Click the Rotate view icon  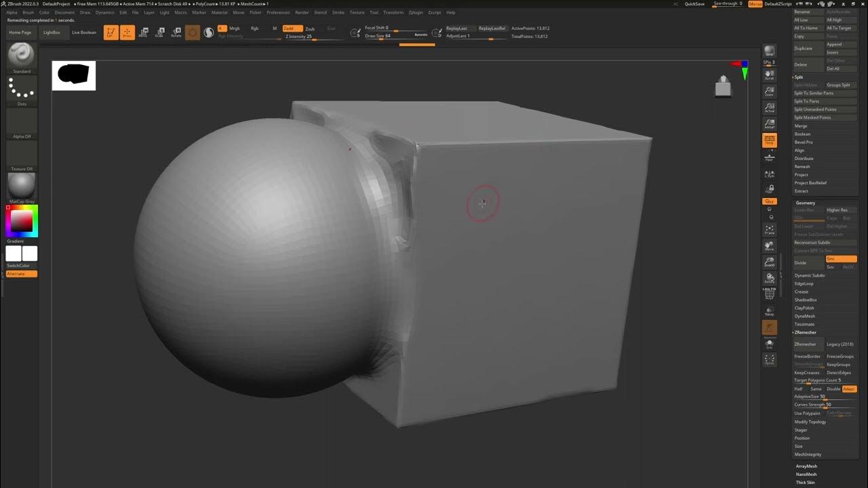(x=769, y=278)
